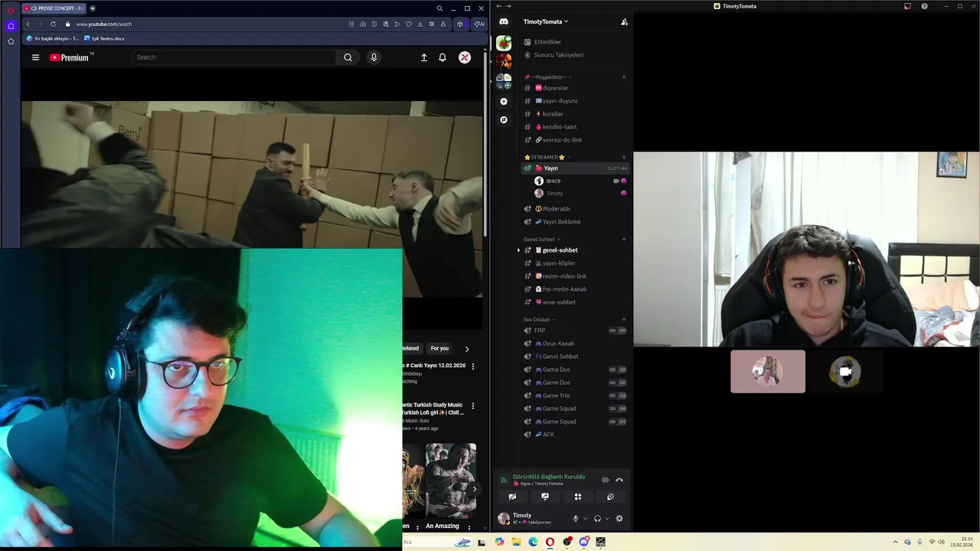Select the Related filter chip
This screenshot has width=980, height=551.
click(411, 348)
